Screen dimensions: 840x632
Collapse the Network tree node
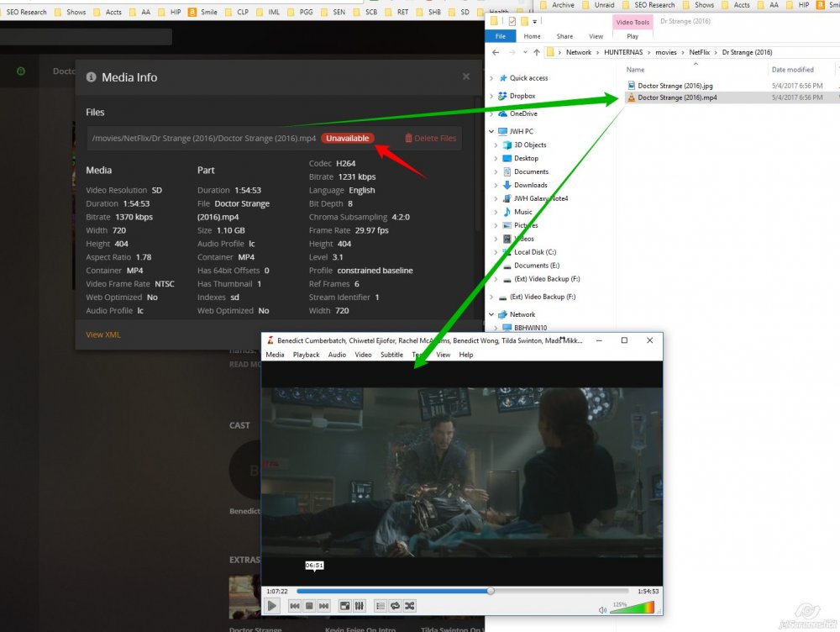(x=491, y=314)
